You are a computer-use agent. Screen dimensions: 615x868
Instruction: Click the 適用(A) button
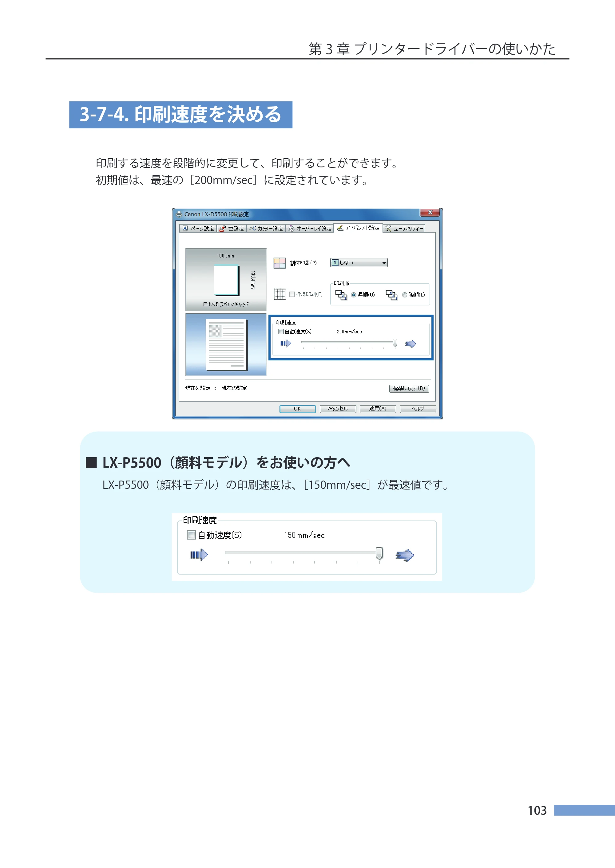(378, 409)
